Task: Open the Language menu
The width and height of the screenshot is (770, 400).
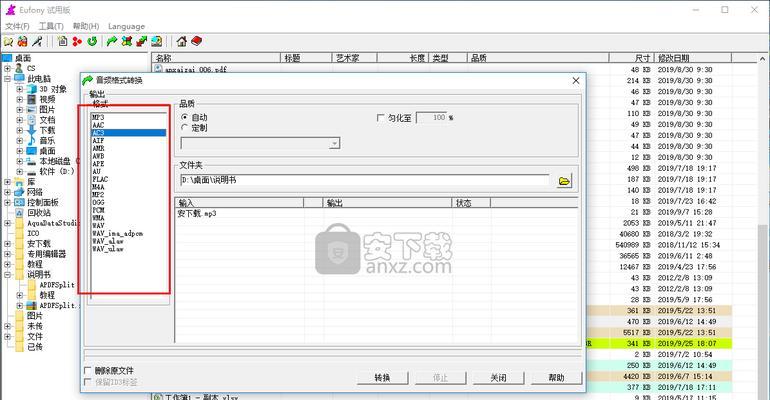Action: pos(126,26)
